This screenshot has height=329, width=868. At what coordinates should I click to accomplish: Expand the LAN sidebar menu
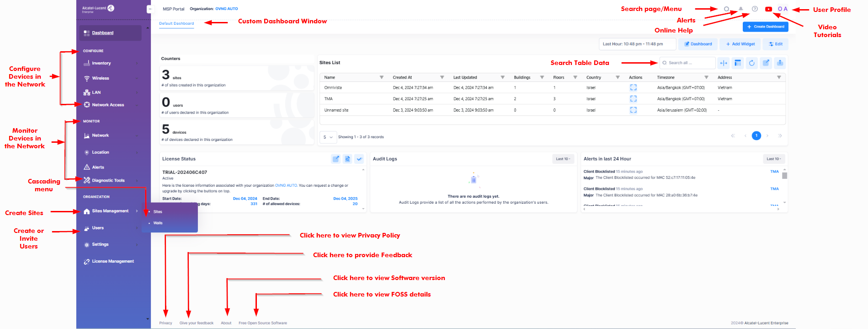[x=110, y=92]
